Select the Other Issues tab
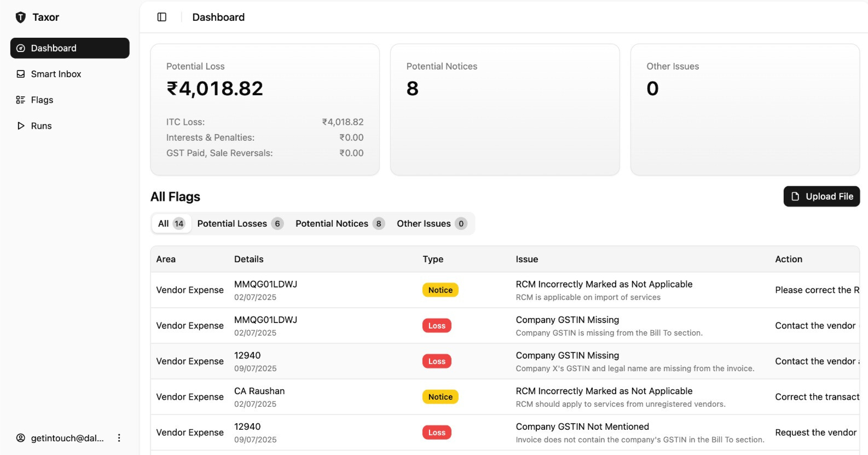868x455 pixels. (x=431, y=223)
